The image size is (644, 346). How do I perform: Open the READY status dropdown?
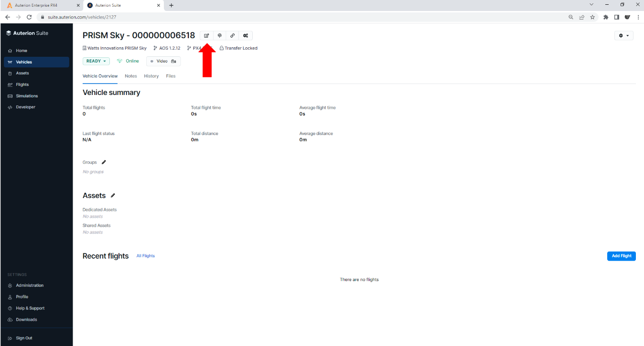click(x=96, y=61)
